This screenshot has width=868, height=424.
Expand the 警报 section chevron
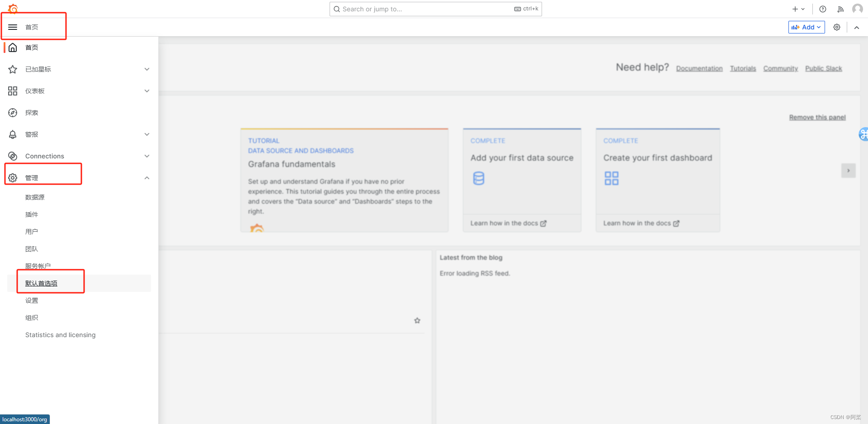tap(147, 134)
